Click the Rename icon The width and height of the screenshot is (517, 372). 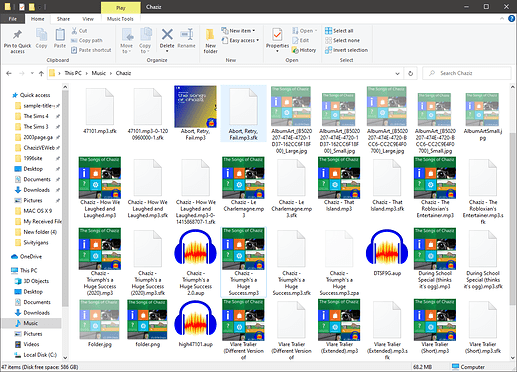(x=187, y=34)
